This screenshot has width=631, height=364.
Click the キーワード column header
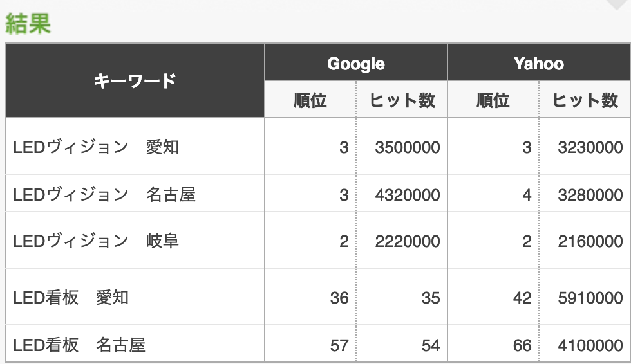(135, 81)
